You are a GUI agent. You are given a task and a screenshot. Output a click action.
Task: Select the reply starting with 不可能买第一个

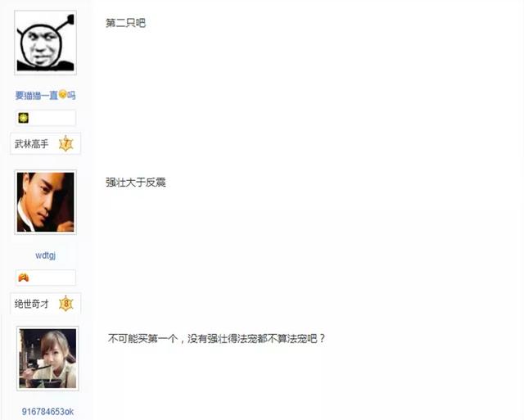pos(216,338)
